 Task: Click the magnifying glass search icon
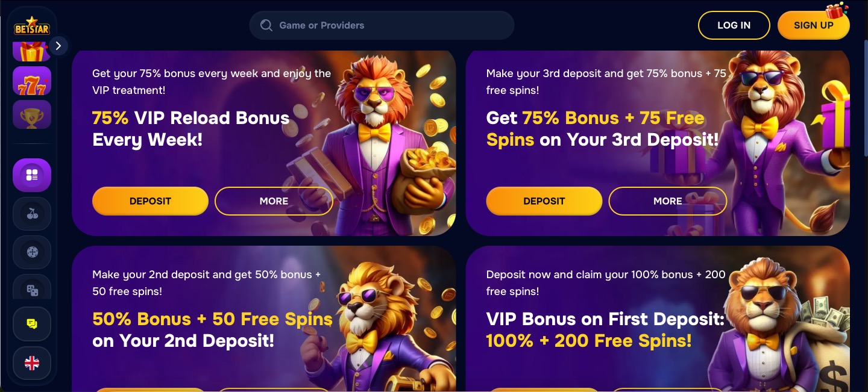[266, 25]
